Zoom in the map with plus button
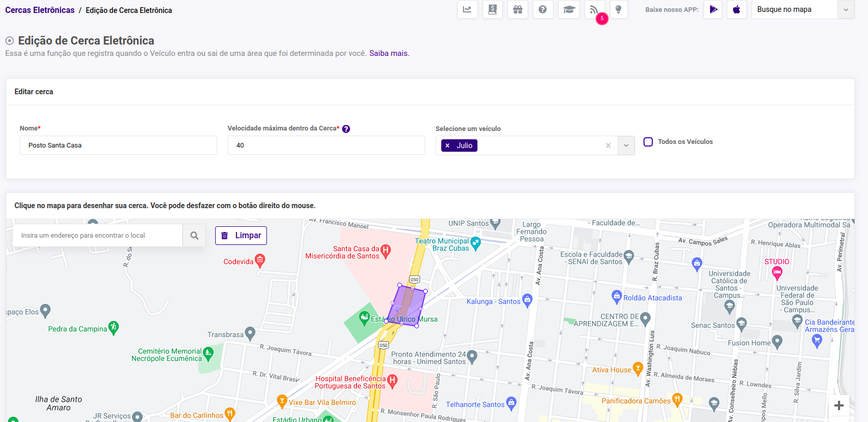868x422 pixels. (839, 405)
